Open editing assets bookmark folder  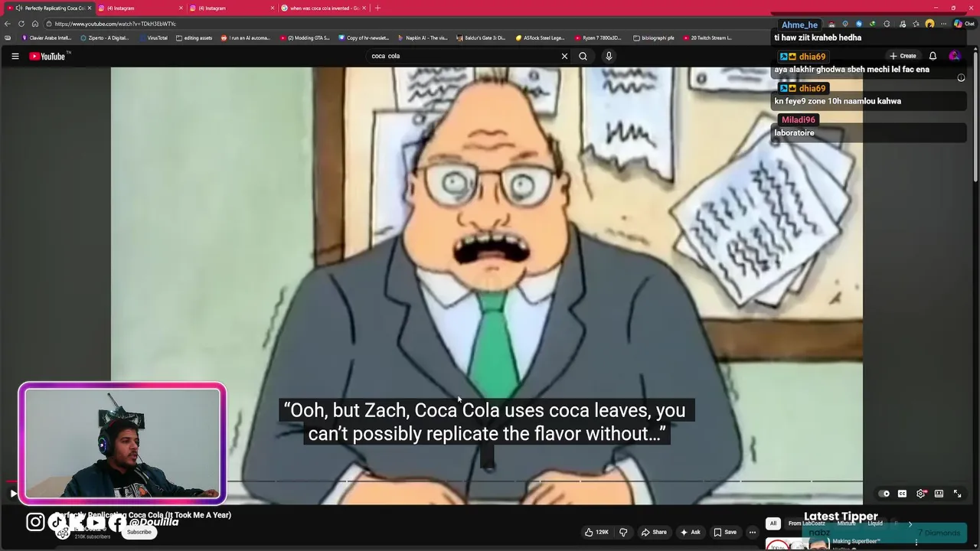[194, 37]
